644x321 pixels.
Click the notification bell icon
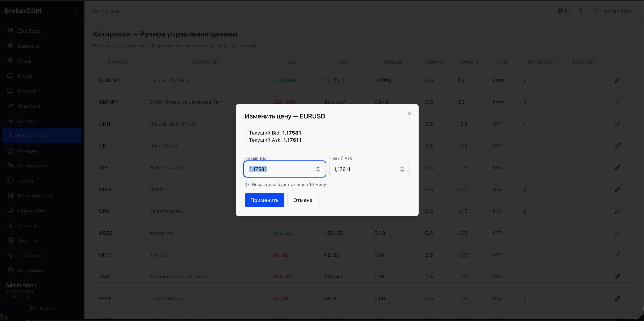[x=595, y=10]
